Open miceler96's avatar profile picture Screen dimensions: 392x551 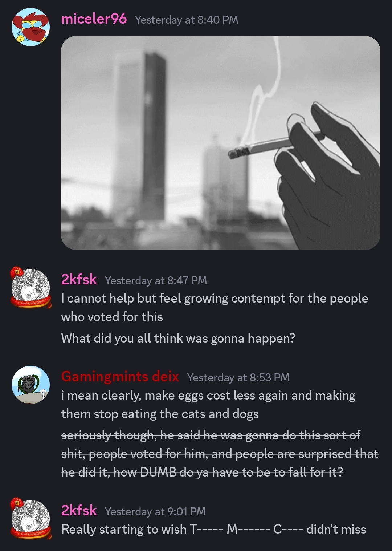[30, 27]
